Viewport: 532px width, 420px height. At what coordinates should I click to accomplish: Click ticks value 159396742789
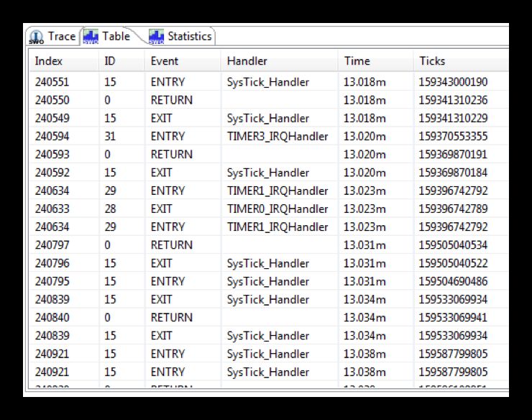point(453,209)
